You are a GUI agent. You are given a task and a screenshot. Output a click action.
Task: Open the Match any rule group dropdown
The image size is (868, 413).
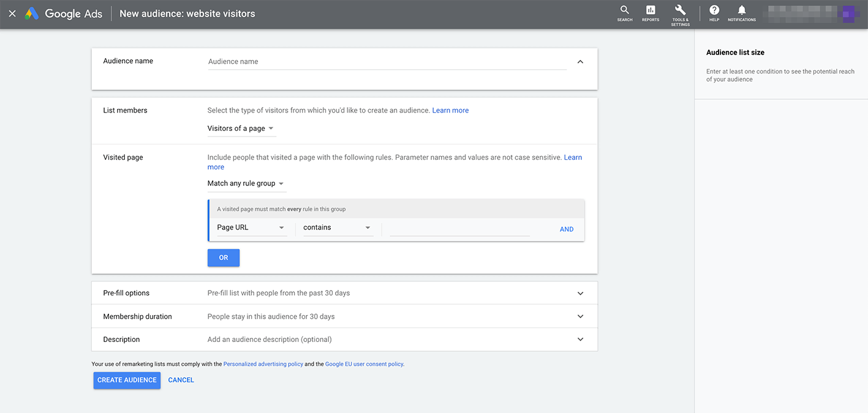(246, 184)
